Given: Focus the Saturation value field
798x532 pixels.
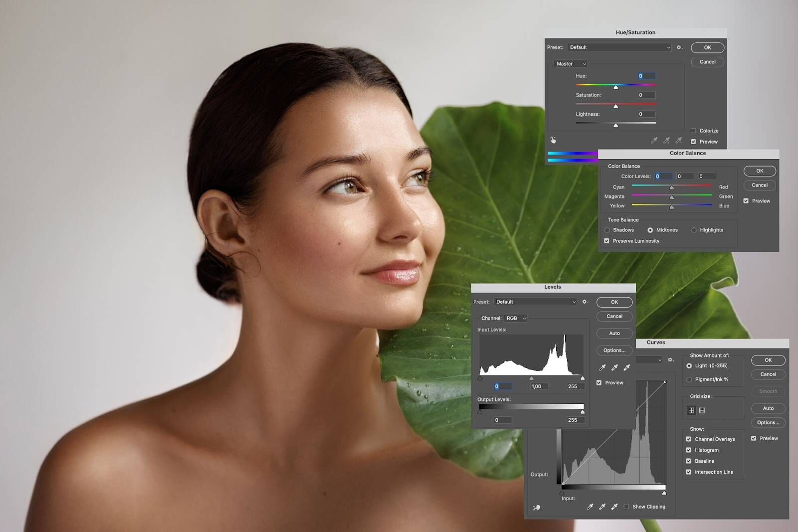Looking at the screenshot, I should [x=646, y=95].
